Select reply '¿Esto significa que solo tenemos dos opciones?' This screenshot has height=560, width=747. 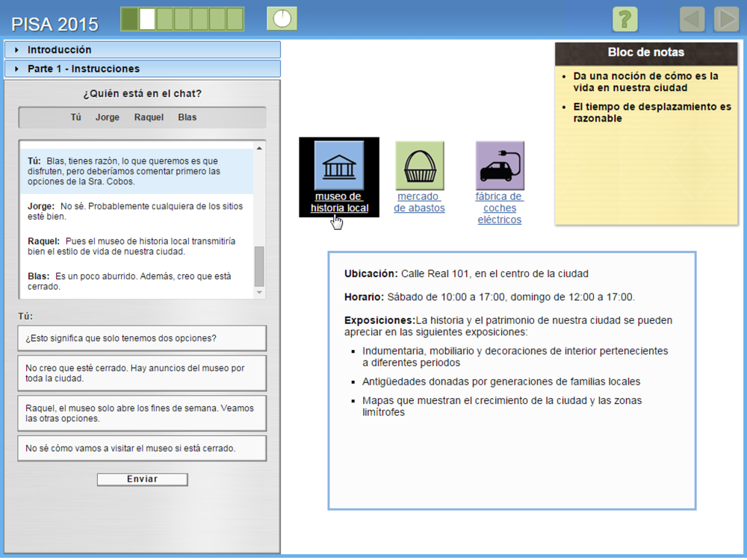click(142, 338)
